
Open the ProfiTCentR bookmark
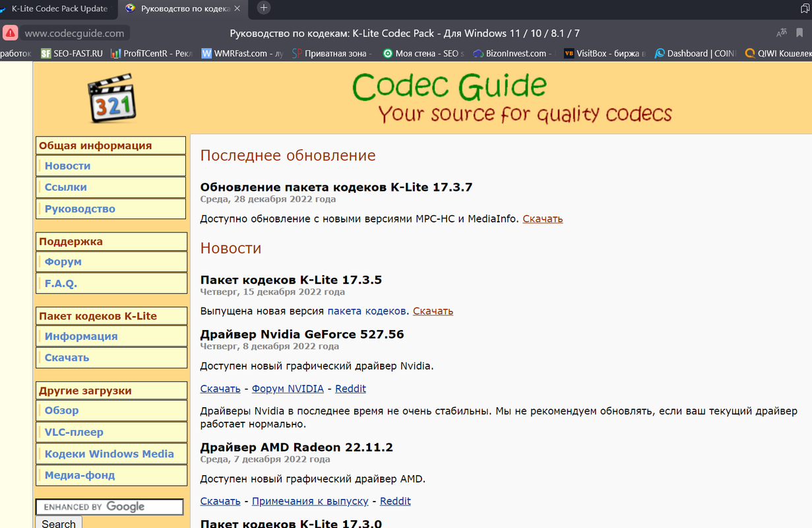151,53
